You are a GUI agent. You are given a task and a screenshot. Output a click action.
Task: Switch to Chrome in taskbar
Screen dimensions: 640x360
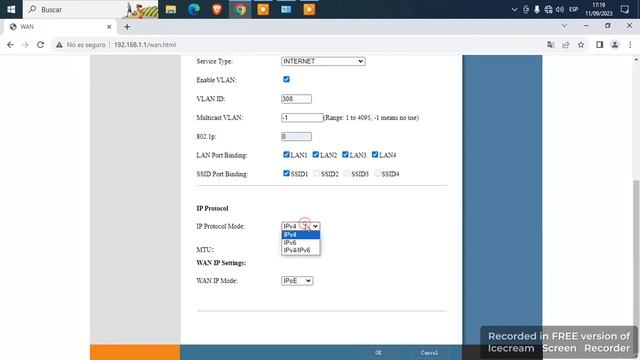pos(240,9)
